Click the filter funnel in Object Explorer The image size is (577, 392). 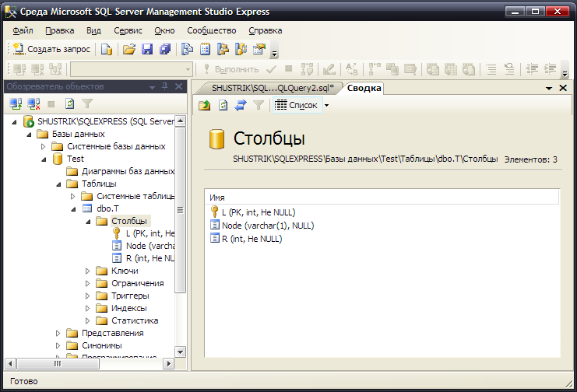(87, 104)
